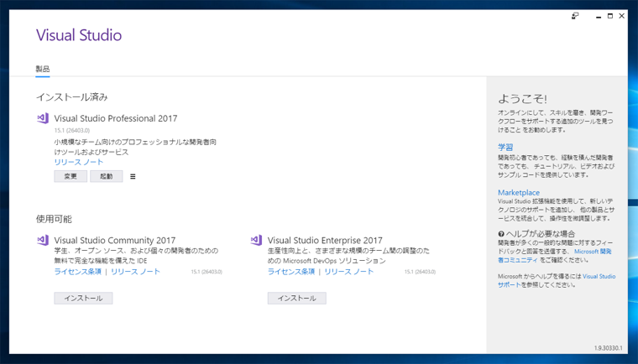Click the Visual Studio installer title text
This screenshot has width=638, height=364.
tap(79, 35)
